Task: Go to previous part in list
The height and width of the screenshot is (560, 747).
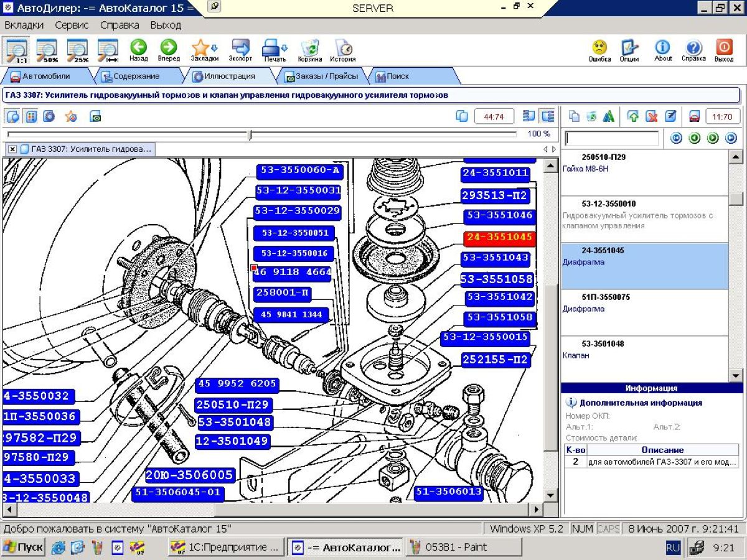Action: click(x=695, y=138)
